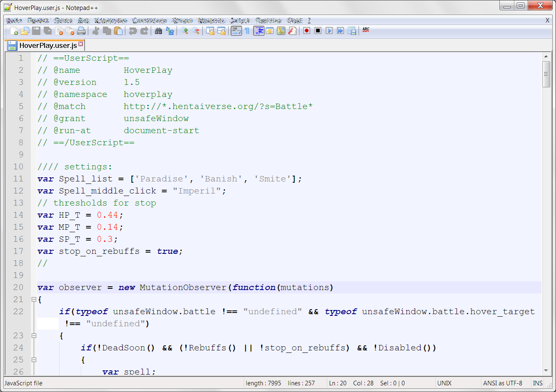Toggle show all characters pilcrow icon
The image size is (556, 392).
point(247,31)
